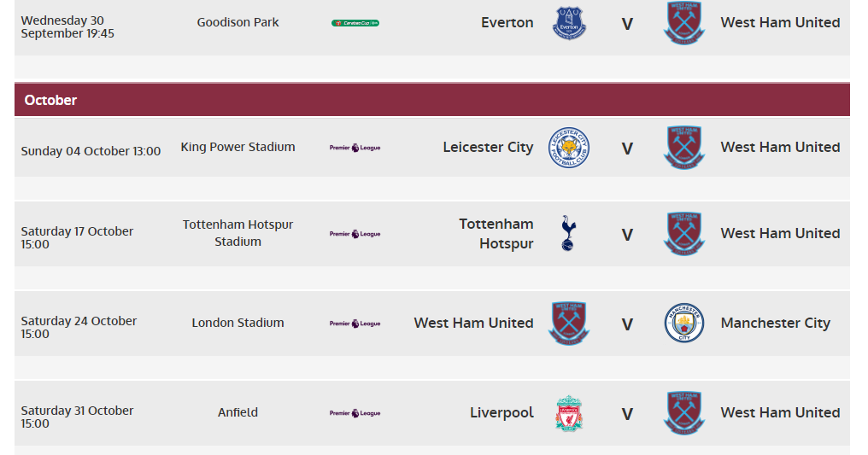
Task: Click the Everton club crest
Action: pos(569,23)
